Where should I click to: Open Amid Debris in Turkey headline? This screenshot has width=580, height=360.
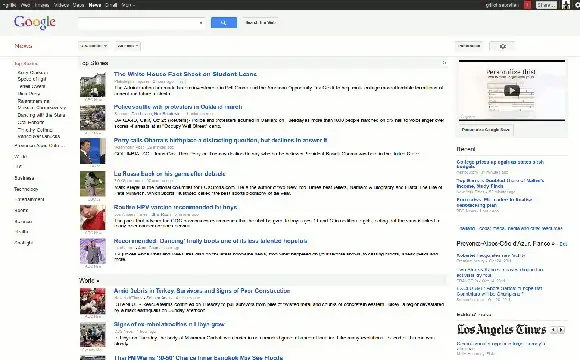[x=202, y=291]
